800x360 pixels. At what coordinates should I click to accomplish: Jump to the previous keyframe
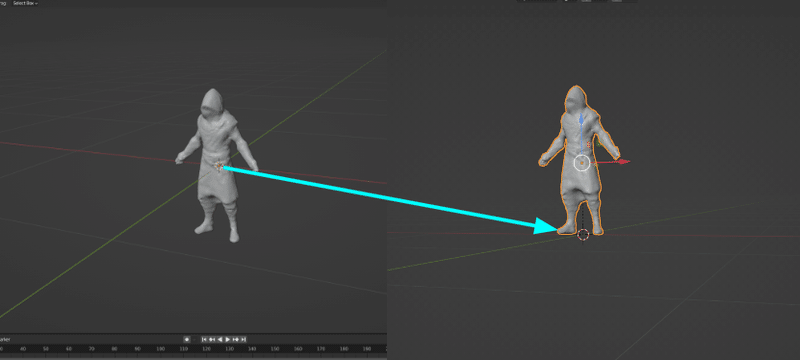click(212, 340)
